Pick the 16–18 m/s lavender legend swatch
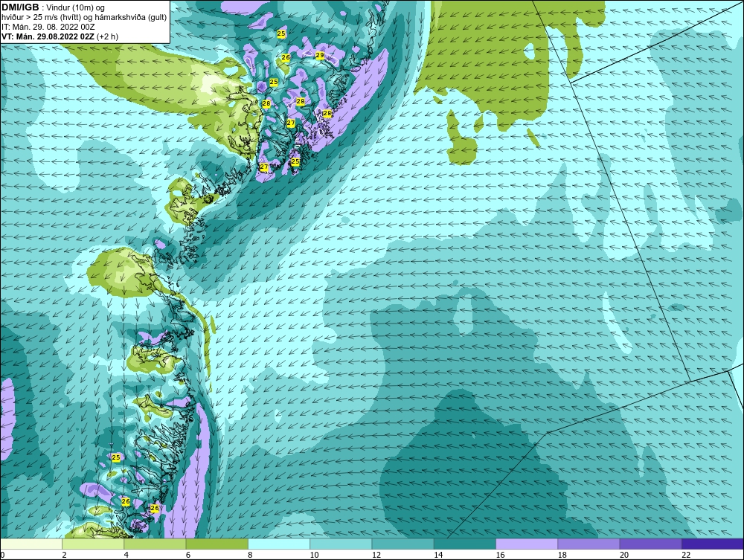The width and height of the screenshot is (744, 560). coord(527,544)
